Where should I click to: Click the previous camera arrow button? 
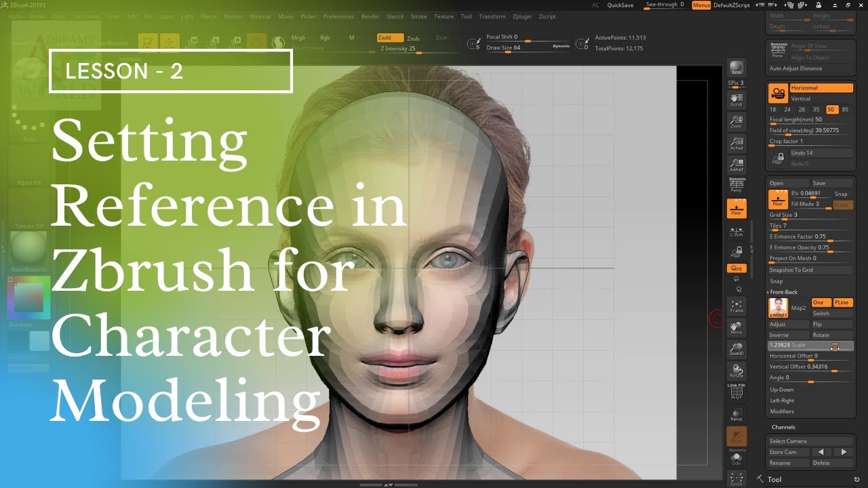pos(821,452)
